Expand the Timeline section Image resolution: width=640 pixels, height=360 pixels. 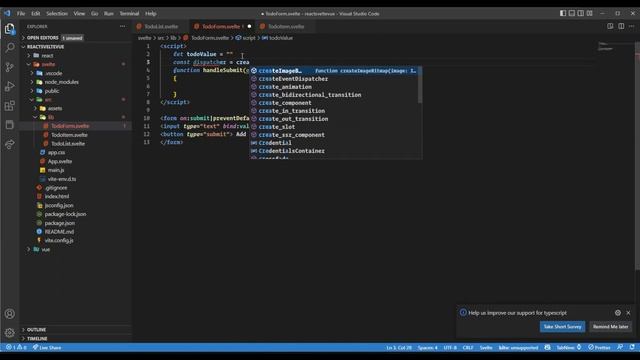pos(77,338)
